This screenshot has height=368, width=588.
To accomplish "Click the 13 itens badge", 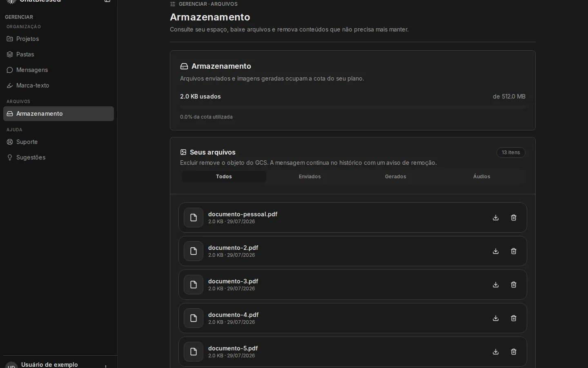I will point(511,153).
